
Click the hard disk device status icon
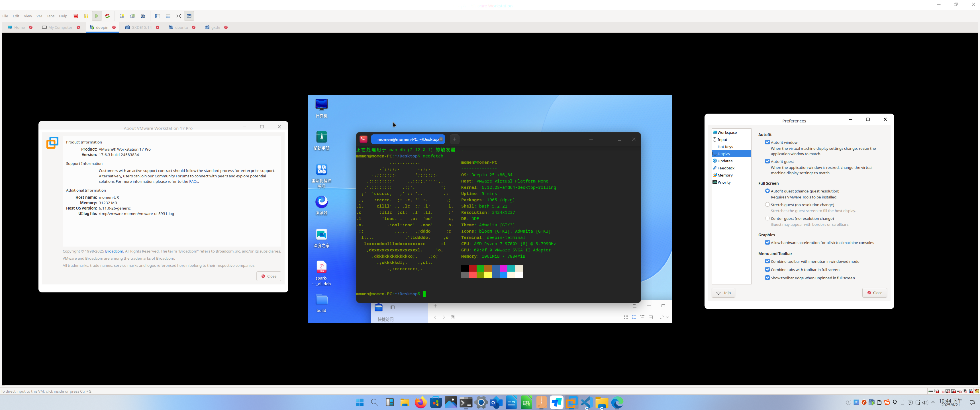coord(930,391)
